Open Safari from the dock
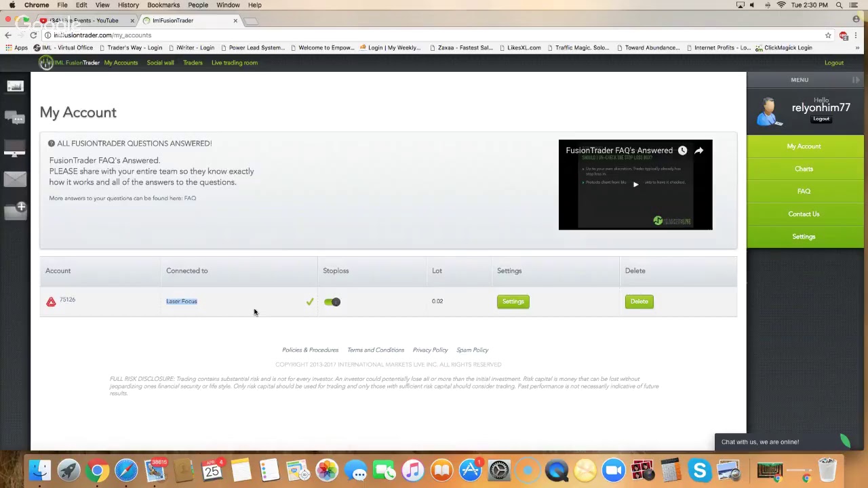The image size is (868, 488). 126,470
